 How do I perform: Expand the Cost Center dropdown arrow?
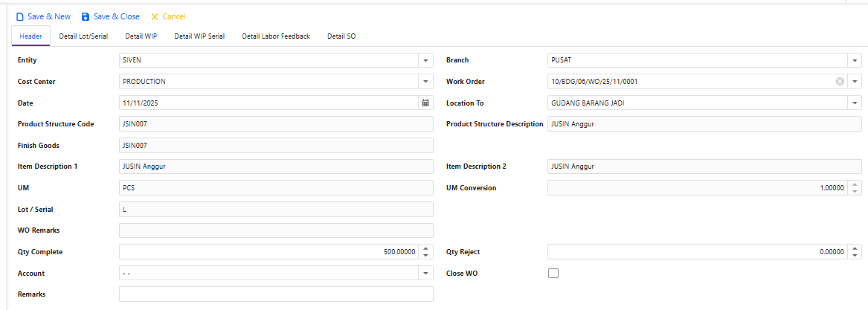[x=425, y=81]
